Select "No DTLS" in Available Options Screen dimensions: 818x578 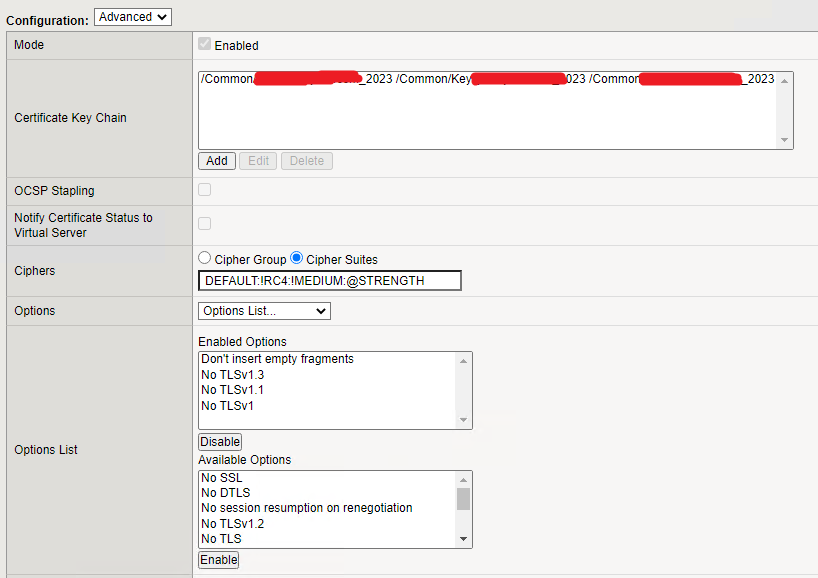[x=226, y=493]
